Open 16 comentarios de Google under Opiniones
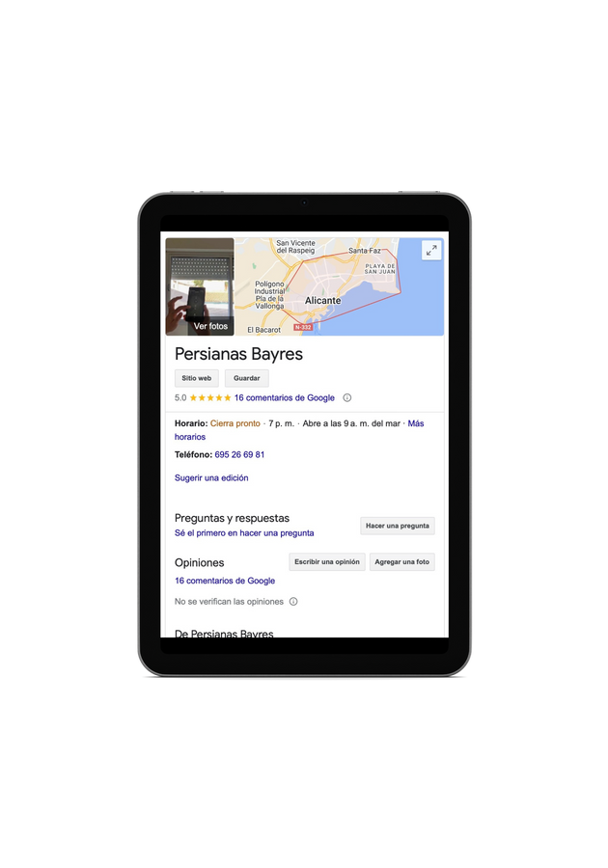 click(x=225, y=581)
